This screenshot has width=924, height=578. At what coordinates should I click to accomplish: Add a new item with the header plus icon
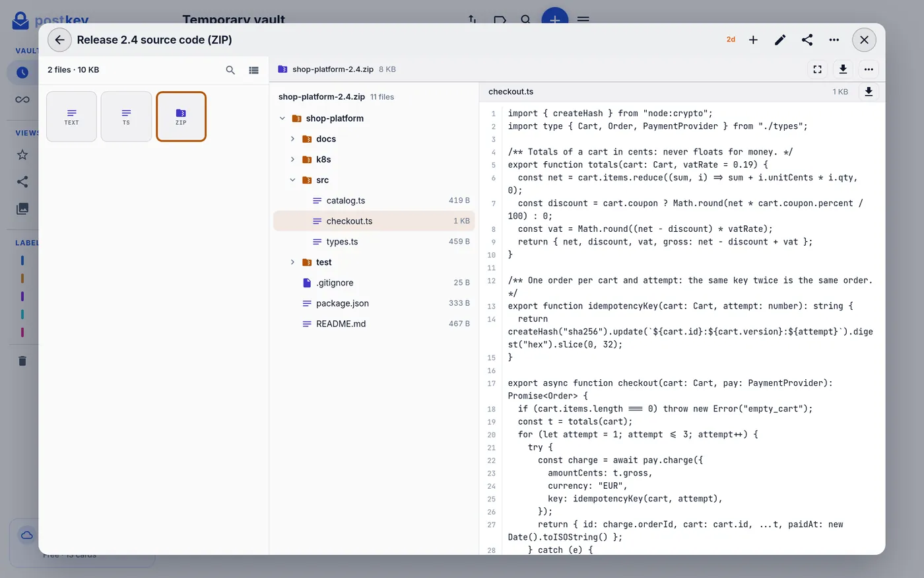coord(753,40)
